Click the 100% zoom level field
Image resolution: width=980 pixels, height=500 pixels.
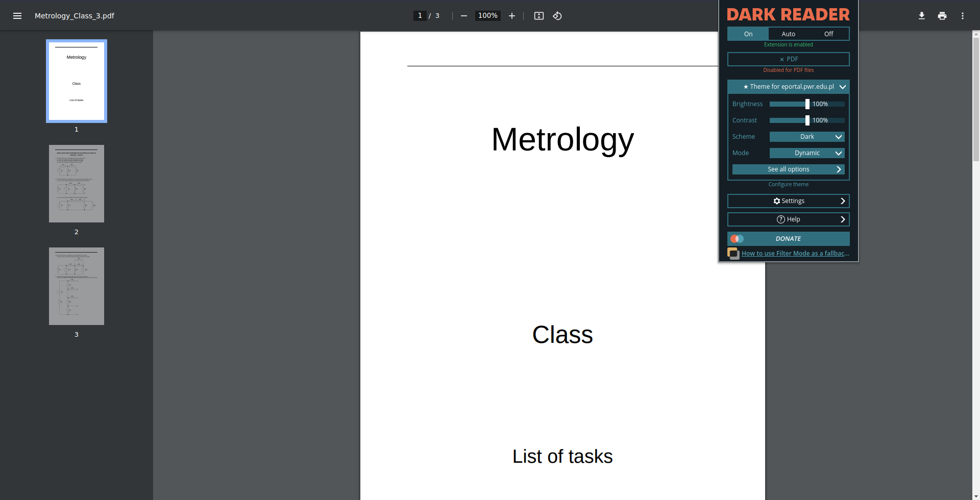click(x=487, y=16)
